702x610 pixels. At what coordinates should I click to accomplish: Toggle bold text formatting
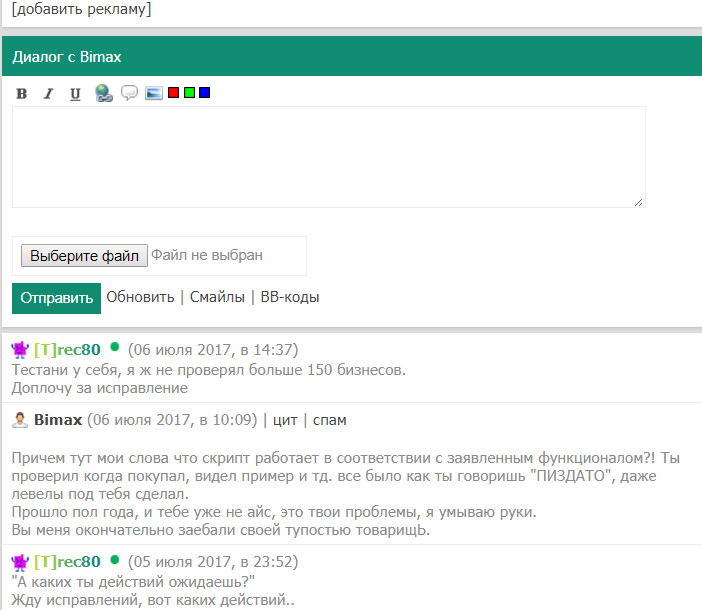[22, 94]
